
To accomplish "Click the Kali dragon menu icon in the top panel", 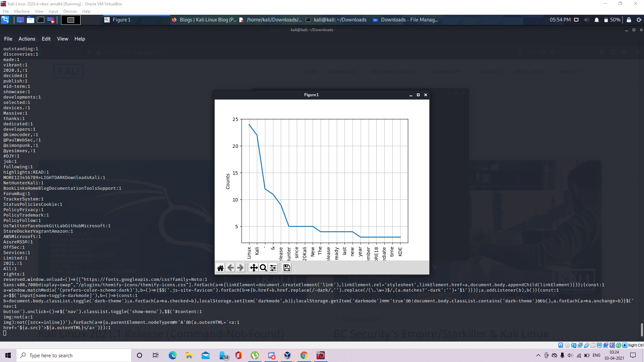I will pos(5,20).
